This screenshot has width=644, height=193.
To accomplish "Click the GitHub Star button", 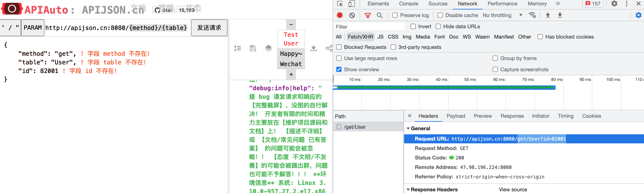I will [164, 10].
